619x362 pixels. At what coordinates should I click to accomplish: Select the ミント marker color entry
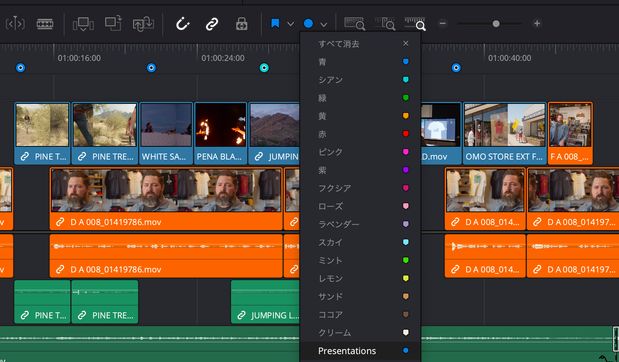pyautogui.click(x=360, y=261)
